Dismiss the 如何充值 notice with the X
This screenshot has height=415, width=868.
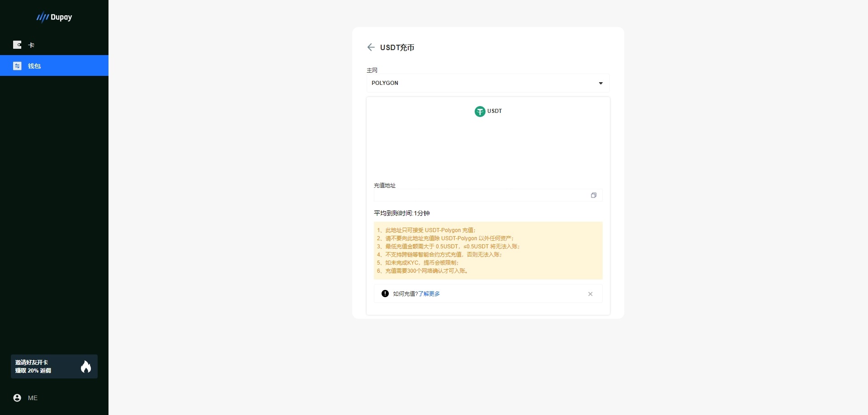(x=590, y=294)
